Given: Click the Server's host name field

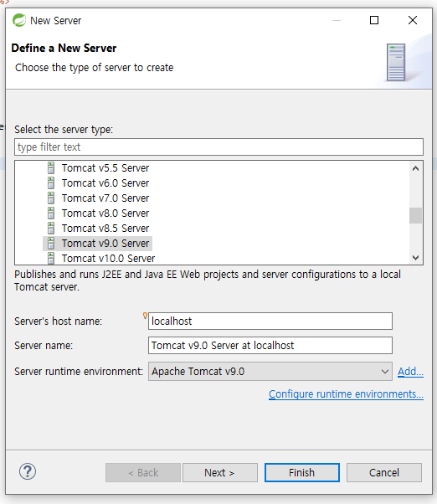Looking at the screenshot, I should (270, 321).
